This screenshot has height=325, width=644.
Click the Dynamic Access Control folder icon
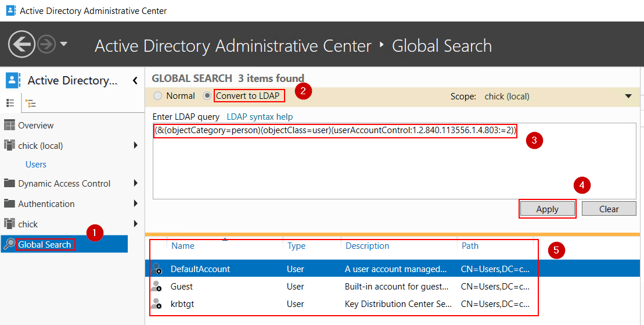9,183
